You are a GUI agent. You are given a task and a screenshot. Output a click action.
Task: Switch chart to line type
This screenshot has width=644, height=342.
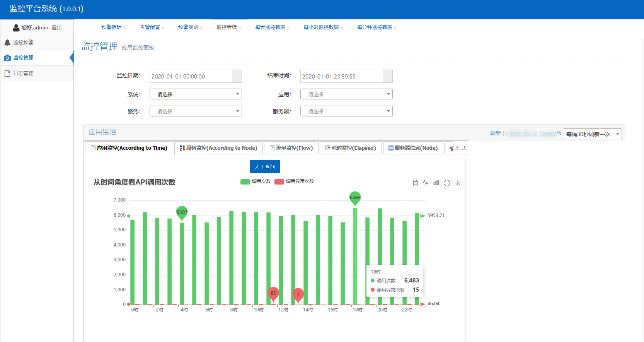pyautogui.click(x=426, y=183)
